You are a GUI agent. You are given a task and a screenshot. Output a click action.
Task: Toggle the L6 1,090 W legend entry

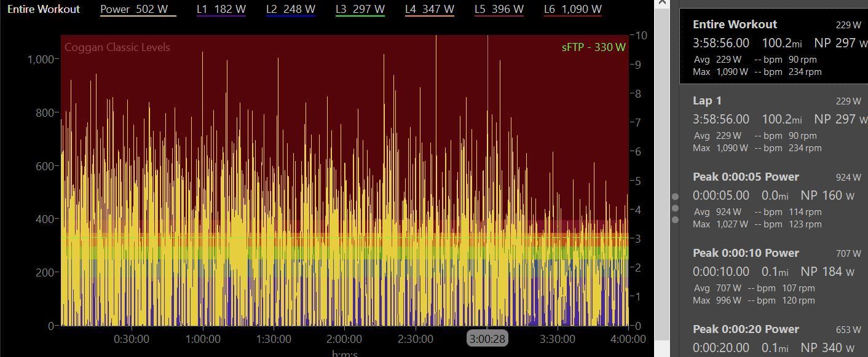[572, 9]
